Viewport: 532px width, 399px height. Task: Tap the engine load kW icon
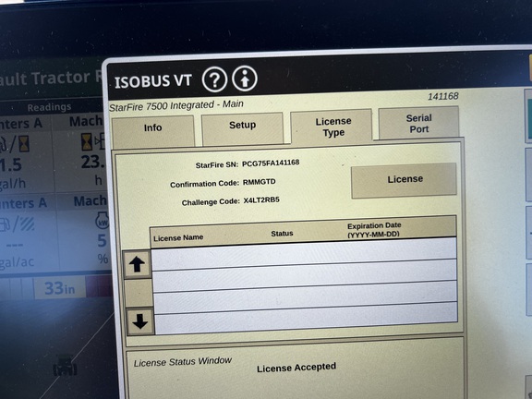[102, 221]
